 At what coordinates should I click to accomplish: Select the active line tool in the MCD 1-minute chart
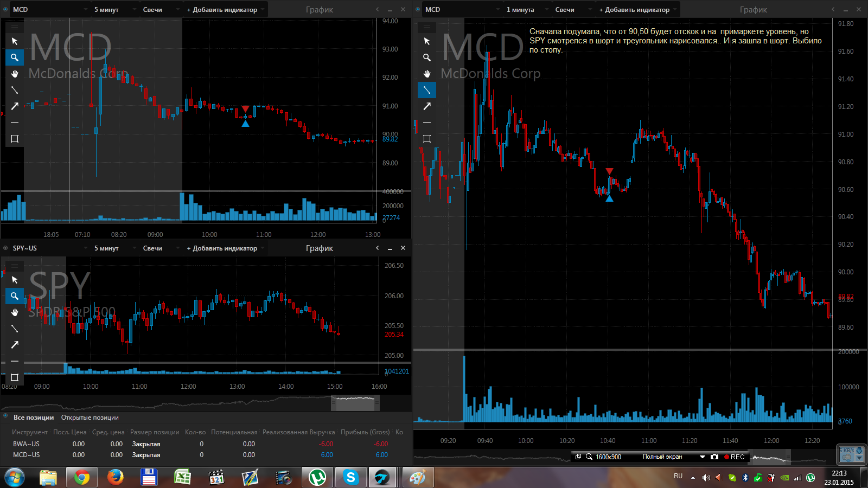(427, 90)
